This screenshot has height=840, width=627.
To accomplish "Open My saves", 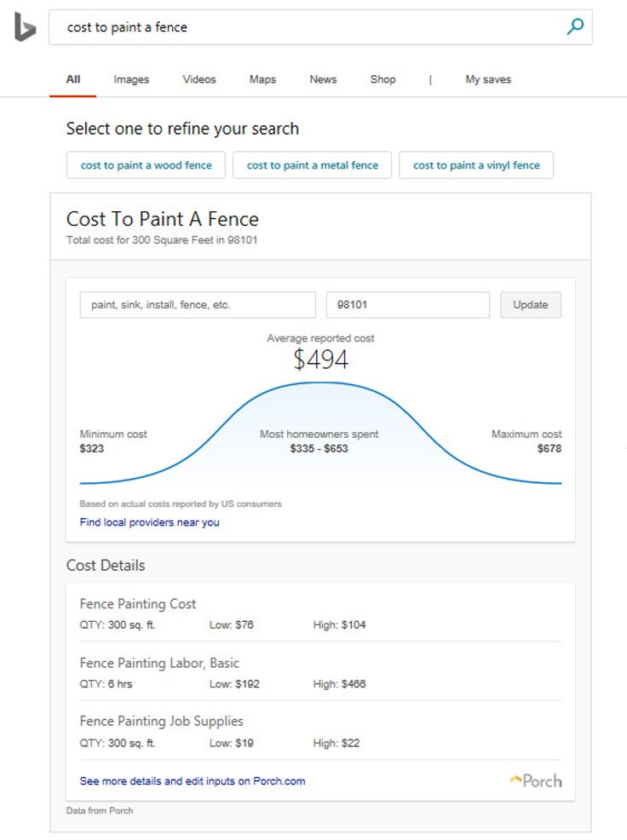I will [487, 78].
